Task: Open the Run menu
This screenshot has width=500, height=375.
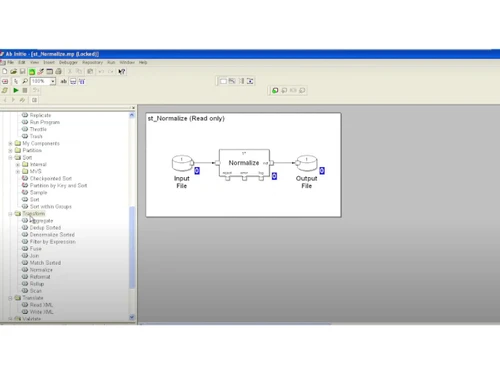Action: pos(111,62)
